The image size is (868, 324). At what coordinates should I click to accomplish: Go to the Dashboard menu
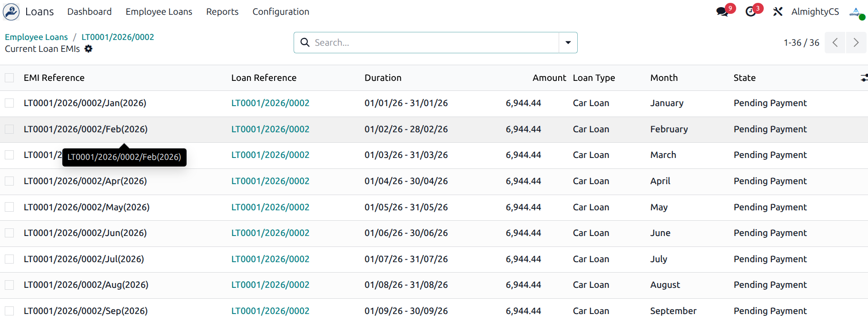tap(89, 12)
